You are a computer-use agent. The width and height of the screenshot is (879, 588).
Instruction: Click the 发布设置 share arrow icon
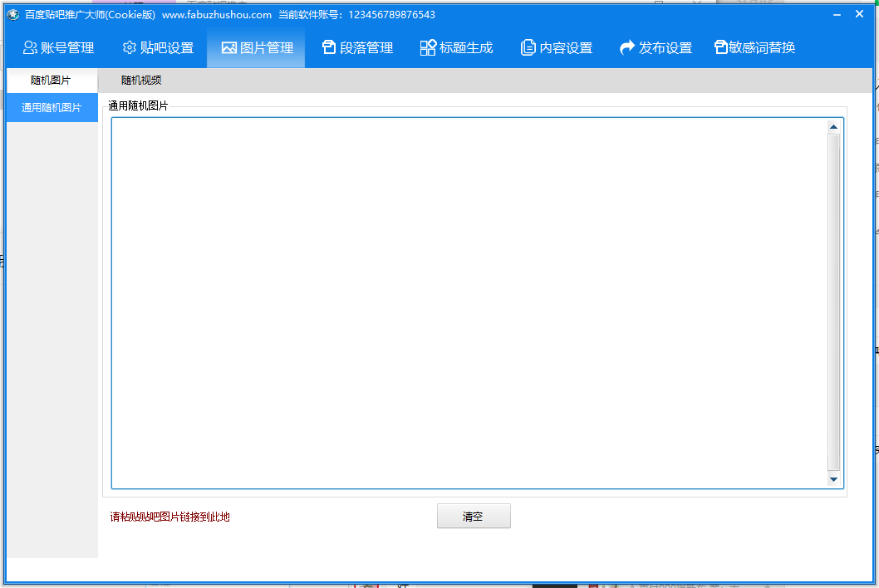[x=627, y=48]
